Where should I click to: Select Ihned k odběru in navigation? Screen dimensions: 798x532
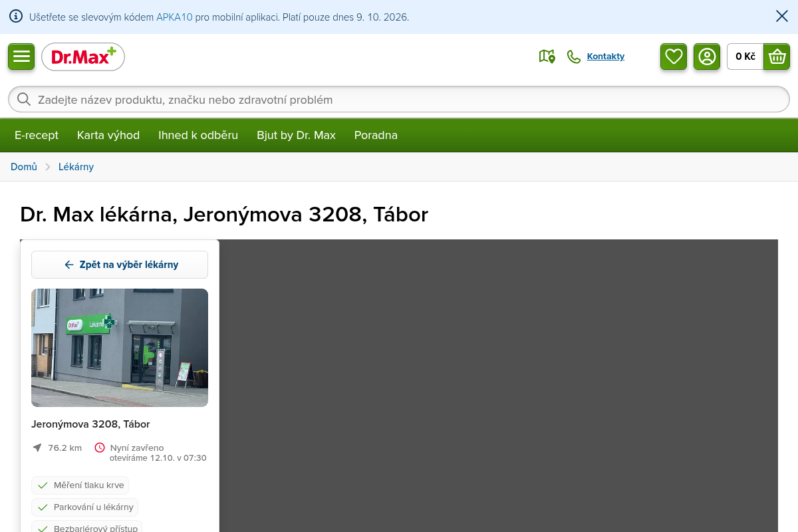198,135
